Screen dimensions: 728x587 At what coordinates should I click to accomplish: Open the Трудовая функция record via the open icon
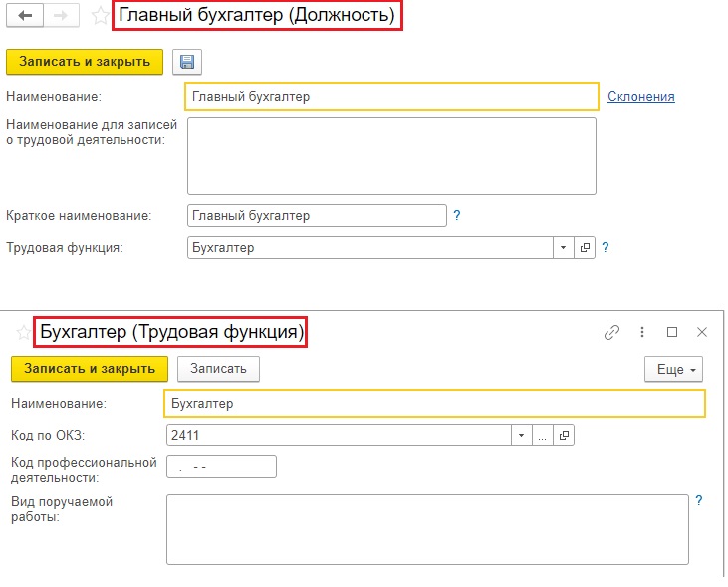point(585,247)
